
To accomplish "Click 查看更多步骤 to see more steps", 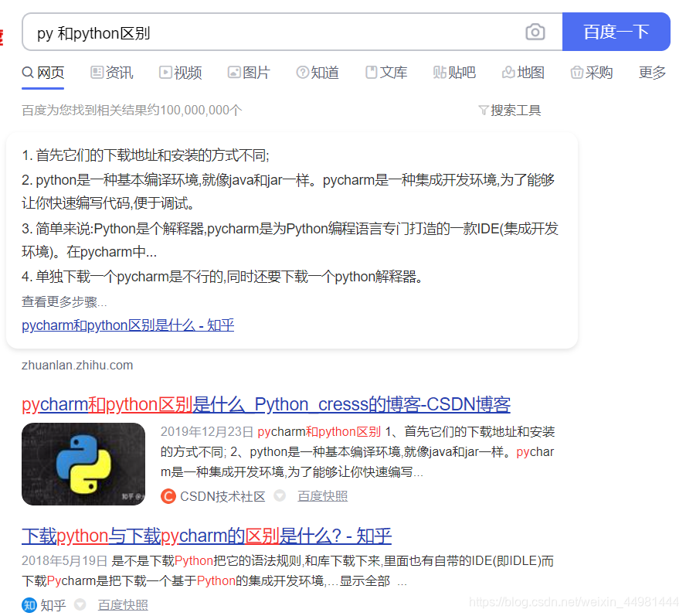I will [64, 301].
